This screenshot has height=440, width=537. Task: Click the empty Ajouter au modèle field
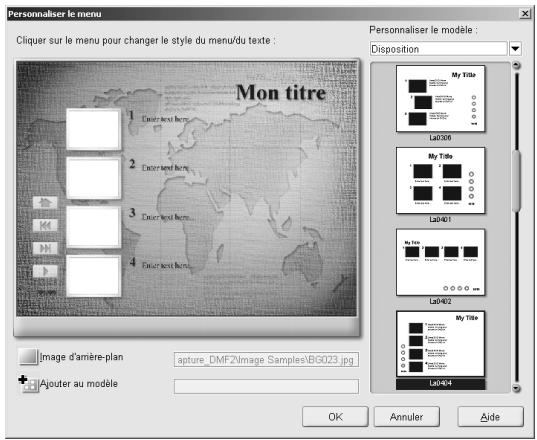(x=266, y=386)
